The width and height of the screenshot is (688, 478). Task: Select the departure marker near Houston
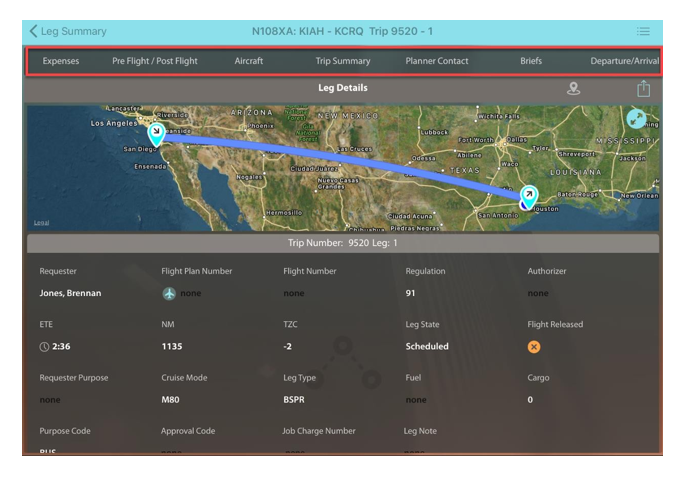(529, 196)
